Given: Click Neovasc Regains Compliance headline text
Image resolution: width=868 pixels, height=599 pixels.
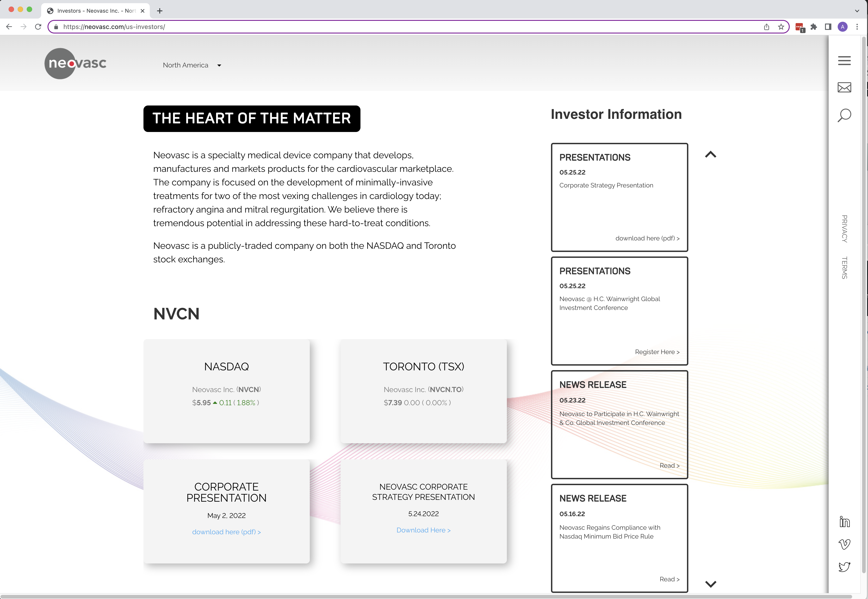Looking at the screenshot, I should [x=610, y=532].
